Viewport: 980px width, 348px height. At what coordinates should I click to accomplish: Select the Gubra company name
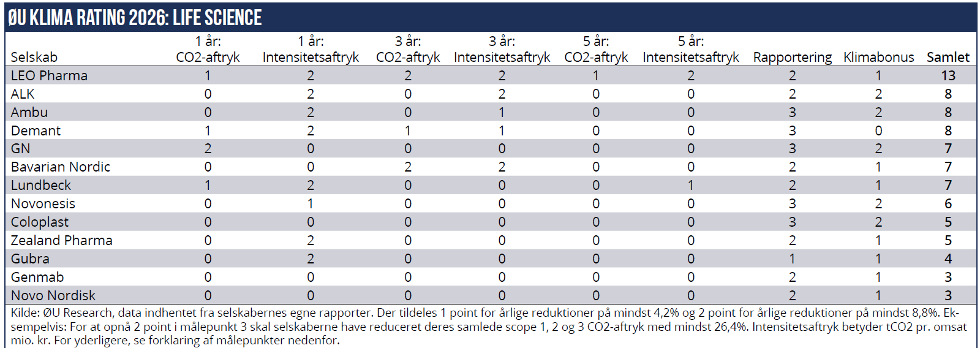tap(30, 259)
